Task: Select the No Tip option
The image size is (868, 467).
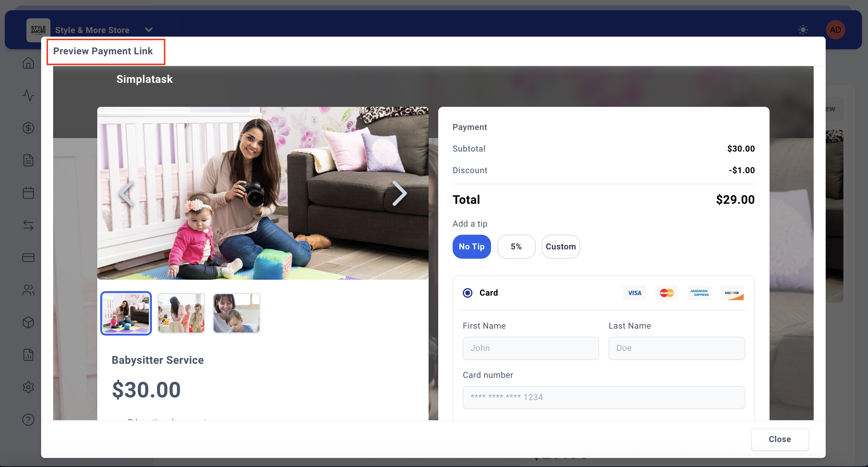Action: click(x=472, y=247)
